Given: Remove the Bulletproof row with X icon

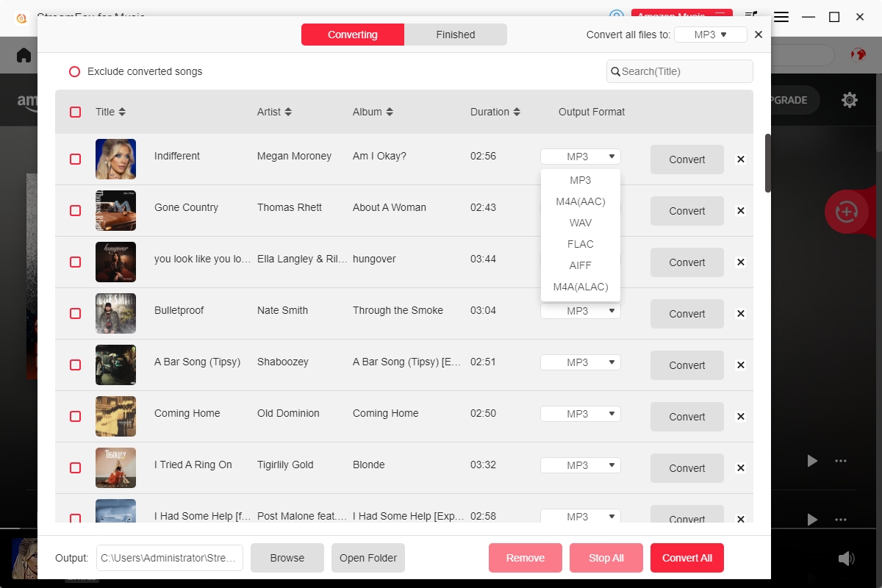Looking at the screenshot, I should 741,314.
